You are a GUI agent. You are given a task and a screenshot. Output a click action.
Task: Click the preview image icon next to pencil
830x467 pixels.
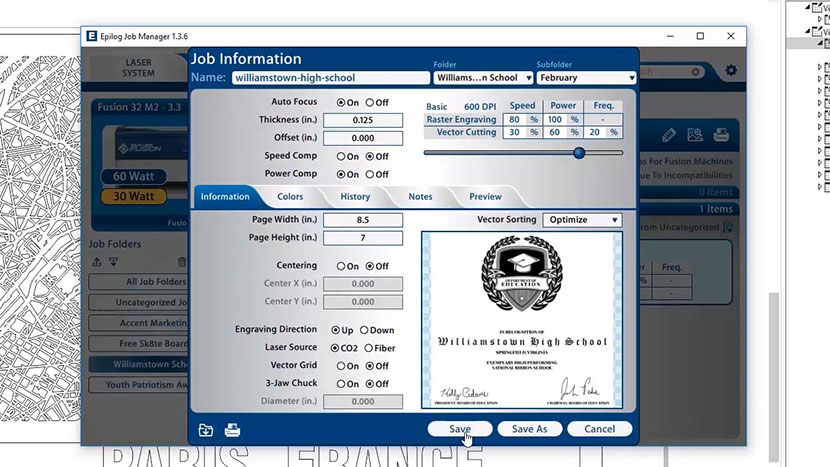pyautogui.click(x=694, y=135)
